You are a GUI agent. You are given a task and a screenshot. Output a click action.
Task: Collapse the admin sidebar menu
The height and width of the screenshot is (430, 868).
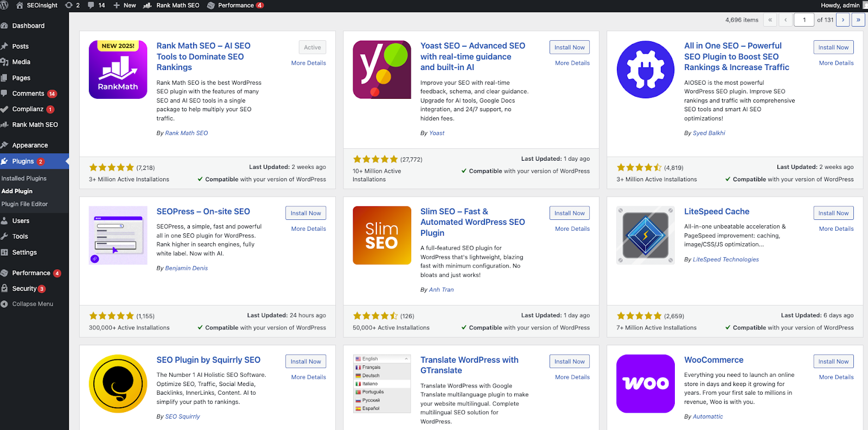[33, 304]
